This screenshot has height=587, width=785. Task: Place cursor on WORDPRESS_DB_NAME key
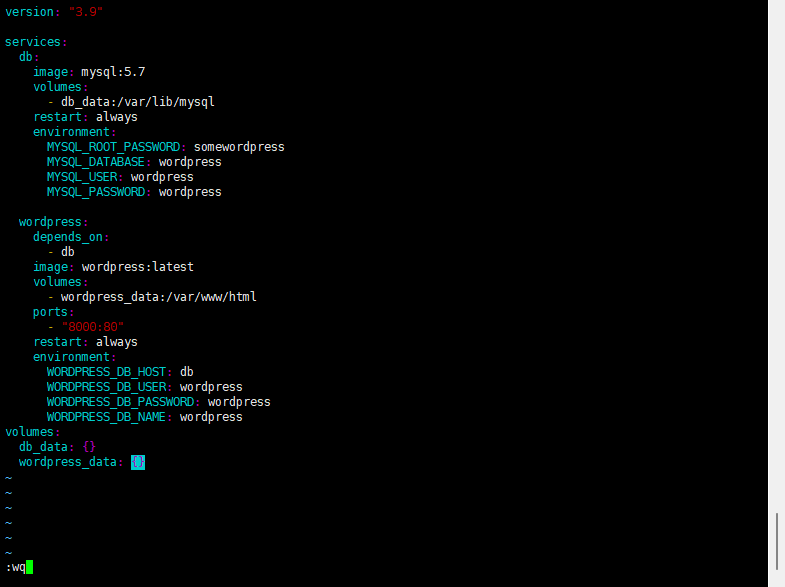pyautogui.click(x=106, y=417)
